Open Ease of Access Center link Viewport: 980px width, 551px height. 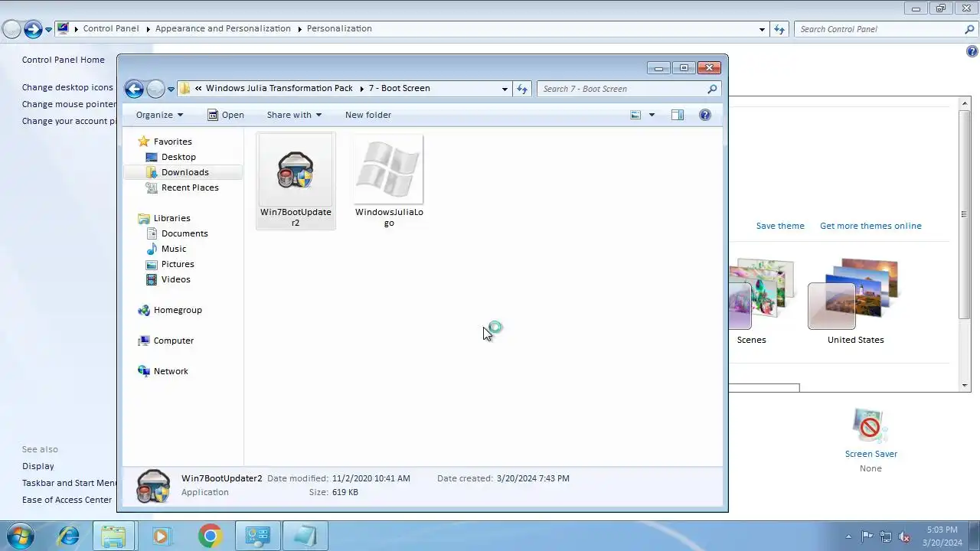(x=67, y=500)
